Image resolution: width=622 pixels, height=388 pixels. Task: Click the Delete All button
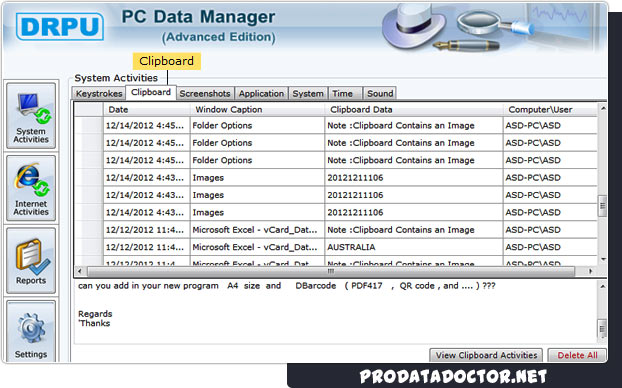tap(577, 355)
